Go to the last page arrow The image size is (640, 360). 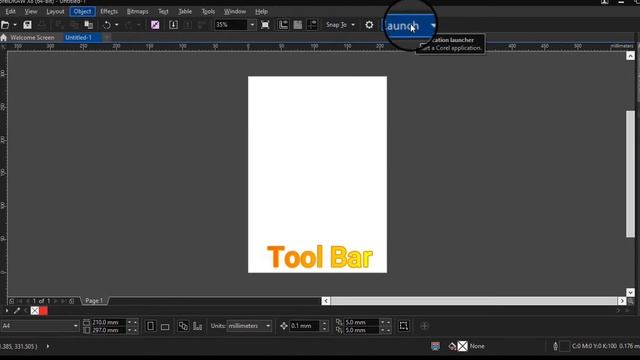pos(63,301)
